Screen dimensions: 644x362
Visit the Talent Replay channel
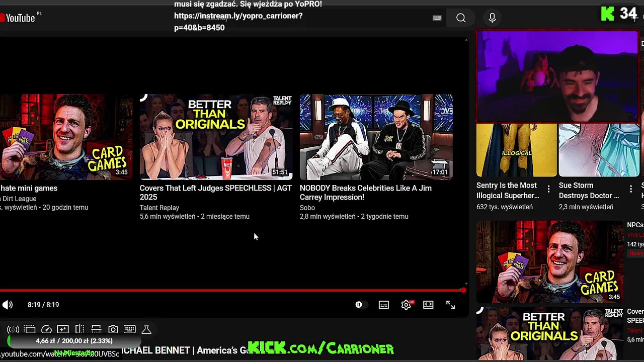pyautogui.click(x=159, y=208)
